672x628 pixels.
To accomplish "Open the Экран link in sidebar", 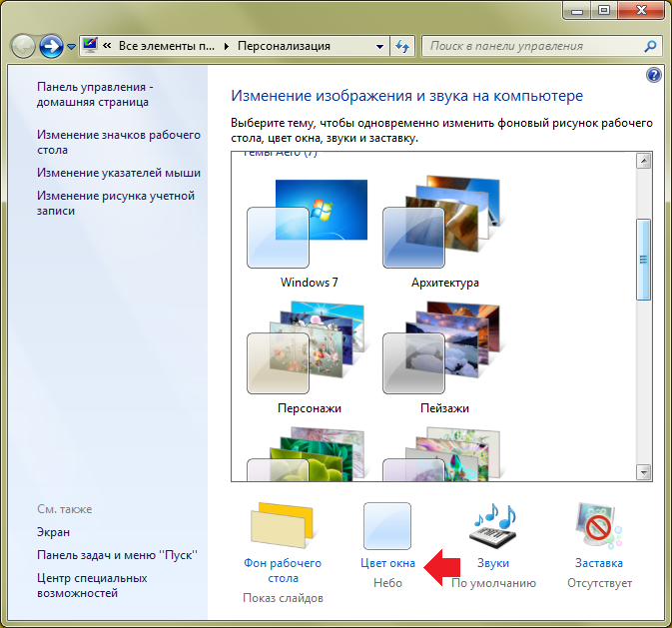I will click(x=53, y=532).
